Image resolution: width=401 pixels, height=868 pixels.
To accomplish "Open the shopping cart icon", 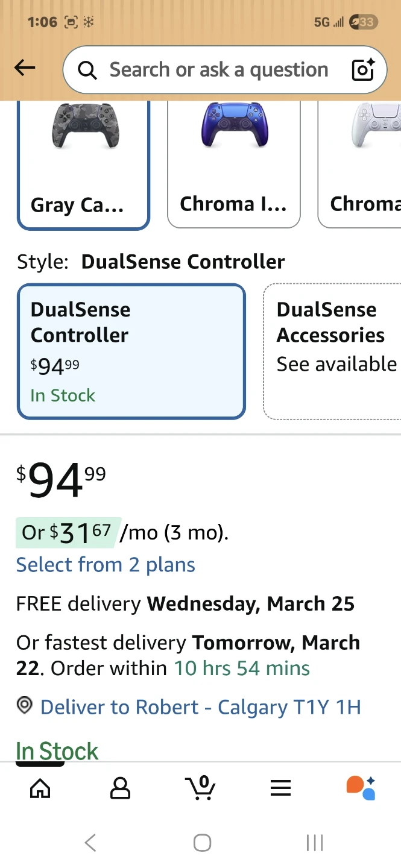I will click(x=200, y=787).
